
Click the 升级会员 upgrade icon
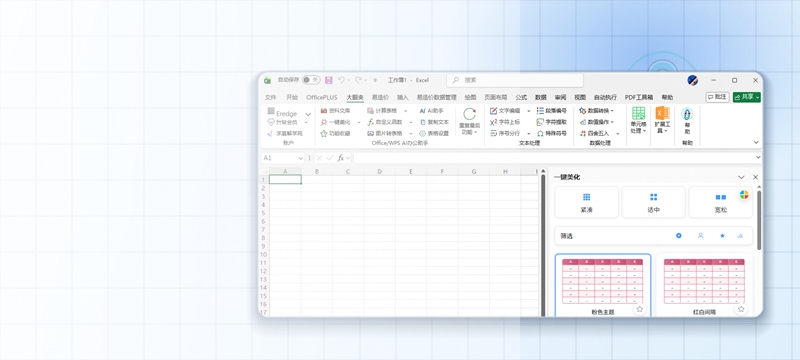click(271, 122)
